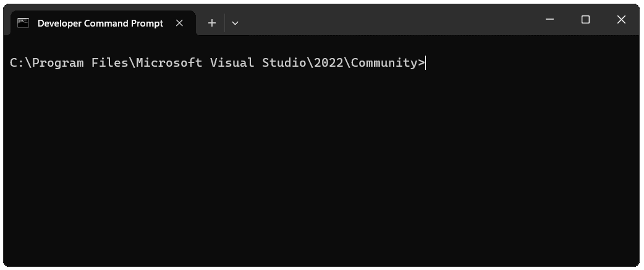The width and height of the screenshot is (644, 270).
Task: Click at the blinking cursor after Community>
Action: pos(426,62)
